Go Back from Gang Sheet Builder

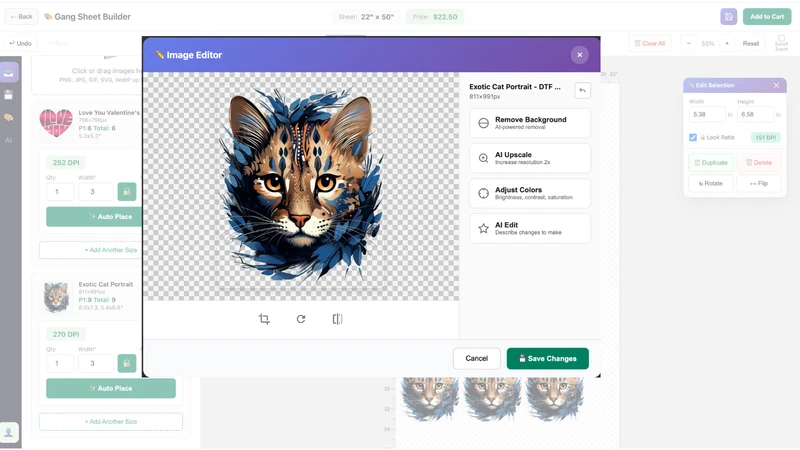[x=21, y=17]
